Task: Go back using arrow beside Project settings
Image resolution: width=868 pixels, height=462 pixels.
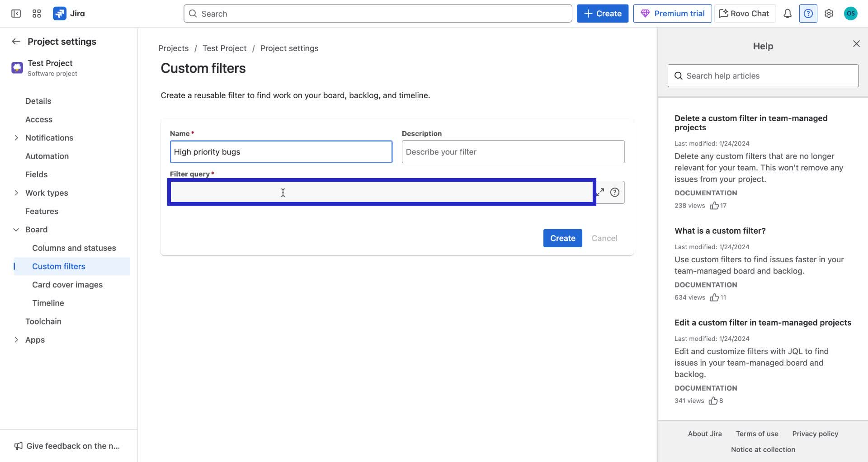Action: [16, 41]
